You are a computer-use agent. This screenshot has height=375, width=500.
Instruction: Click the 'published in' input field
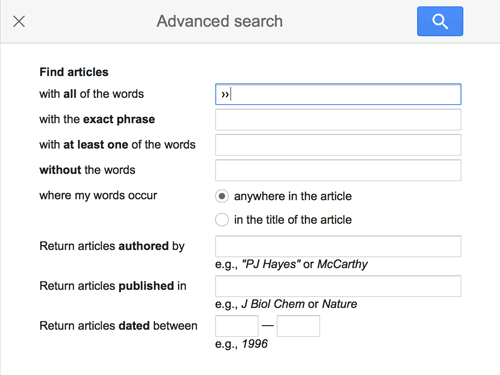pos(338,286)
